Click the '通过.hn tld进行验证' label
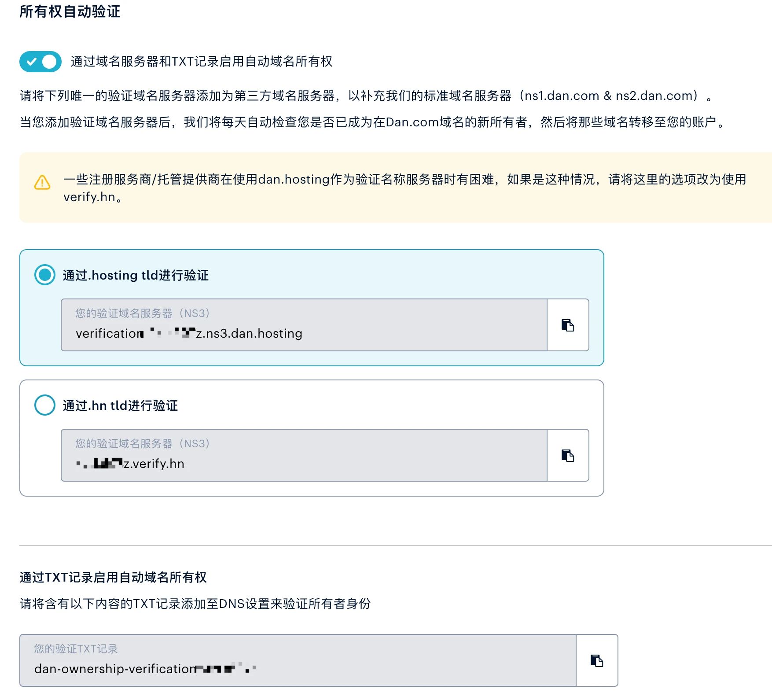 [x=120, y=406]
